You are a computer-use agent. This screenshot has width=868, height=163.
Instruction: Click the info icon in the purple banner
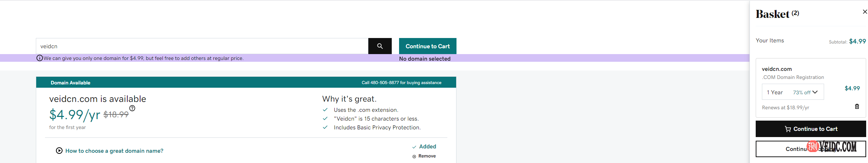point(40,58)
